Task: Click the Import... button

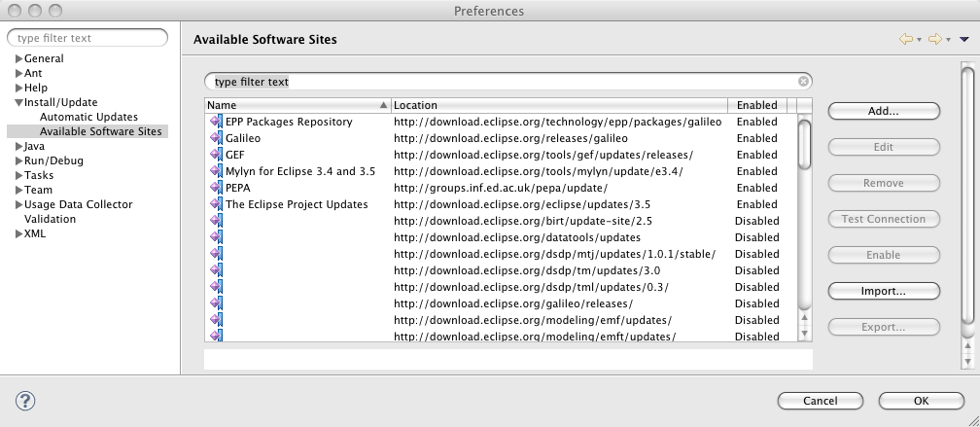Action: pyautogui.click(x=884, y=292)
